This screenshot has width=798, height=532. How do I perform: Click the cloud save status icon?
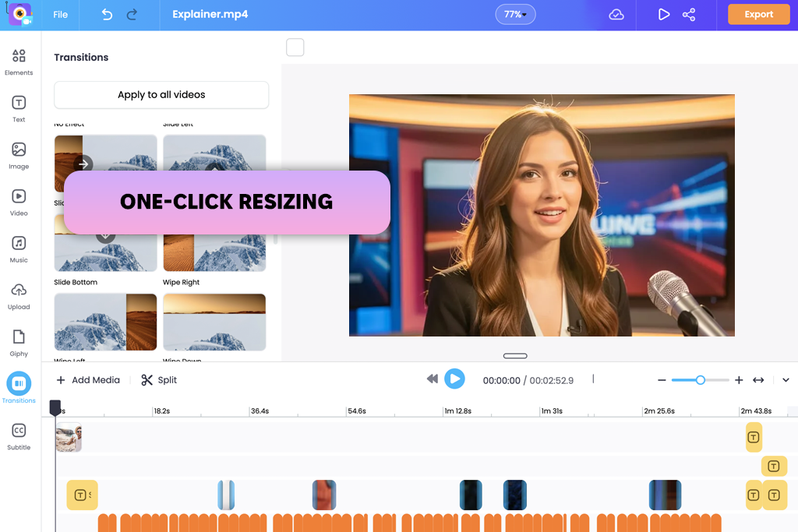pyautogui.click(x=616, y=14)
